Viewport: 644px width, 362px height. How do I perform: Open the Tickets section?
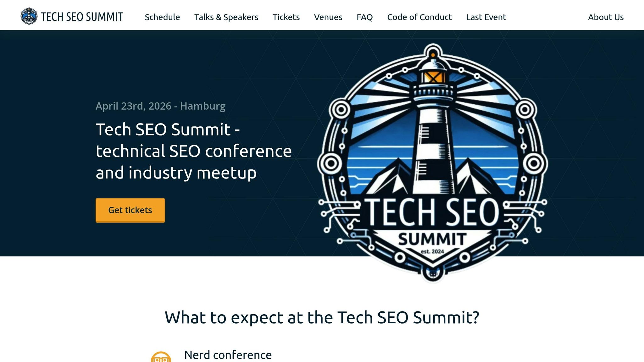tap(286, 17)
